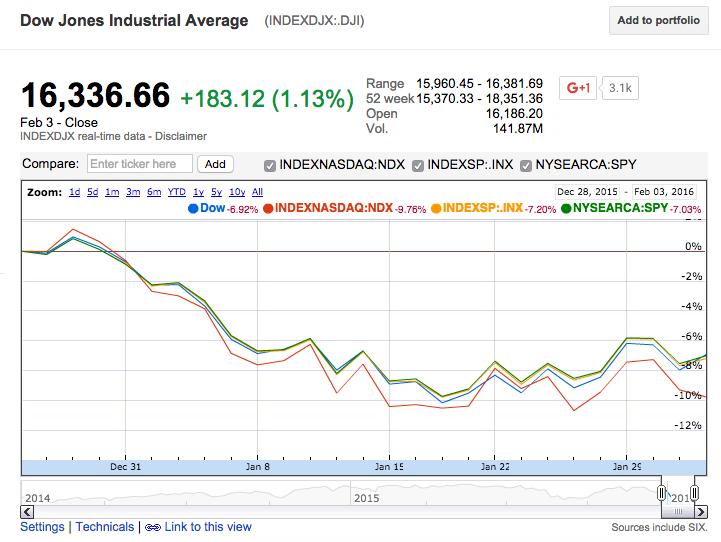Select the 16,186.20 open value
Image resolution: width=721 pixels, height=542 pixels.
[514, 114]
